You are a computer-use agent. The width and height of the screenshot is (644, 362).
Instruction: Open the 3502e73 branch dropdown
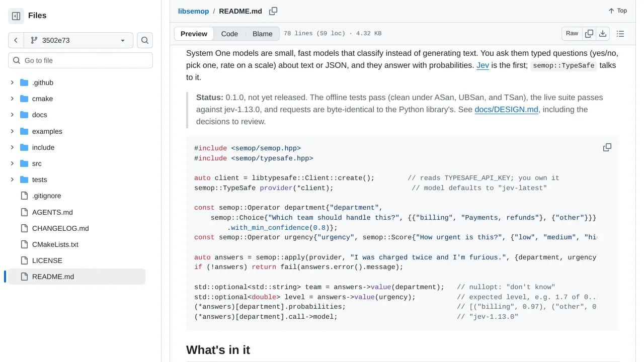(78, 40)
